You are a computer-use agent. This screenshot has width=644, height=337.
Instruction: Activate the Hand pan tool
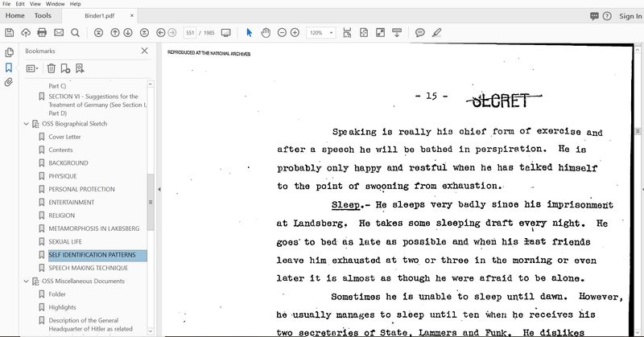266,32
